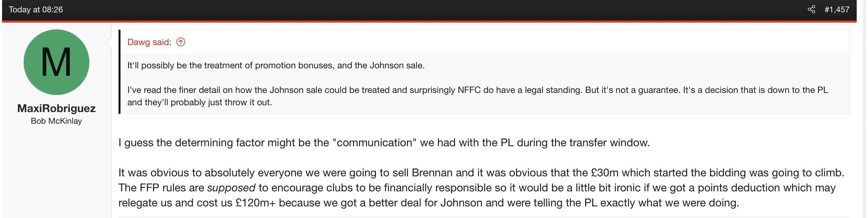Click the £120m+ figure in the post
Image resolution: width=868 pixels, height=218 pixels.
pos(255,203)
